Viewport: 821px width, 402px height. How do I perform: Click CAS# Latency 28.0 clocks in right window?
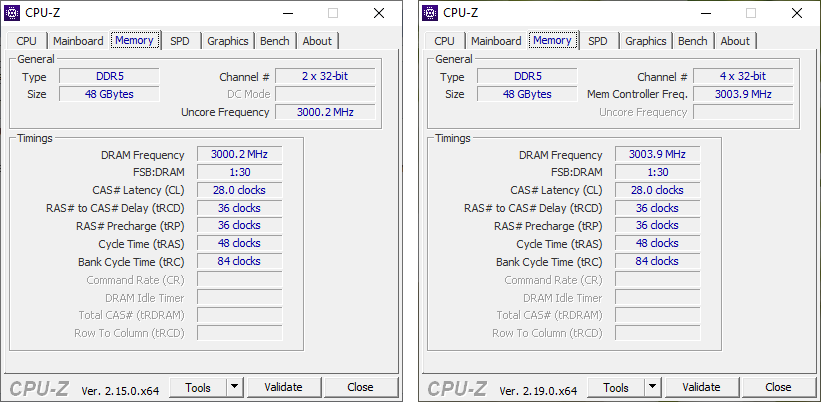click(x=657, y=190)
